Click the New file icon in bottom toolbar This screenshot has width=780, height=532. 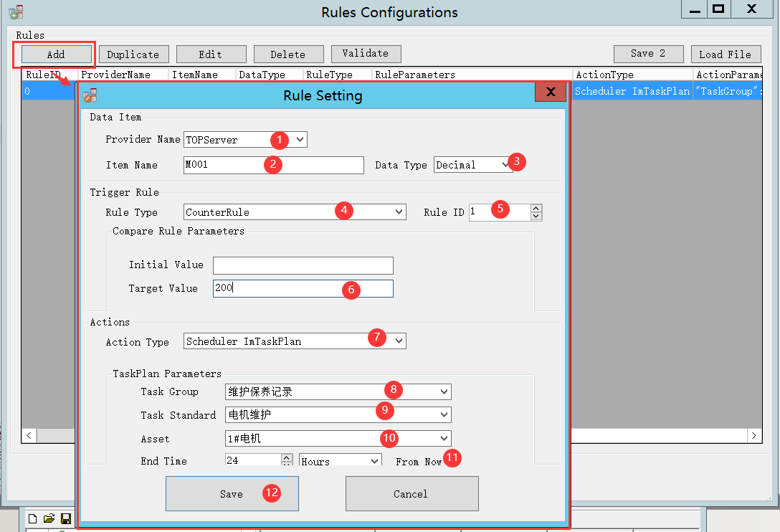pos(32,518)
